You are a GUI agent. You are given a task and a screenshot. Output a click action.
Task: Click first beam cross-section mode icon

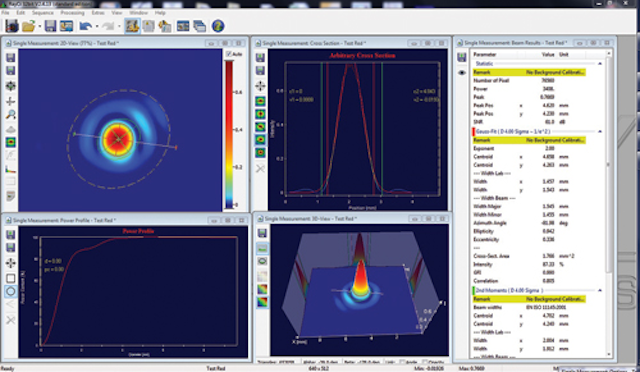click(x=260, y=101)
